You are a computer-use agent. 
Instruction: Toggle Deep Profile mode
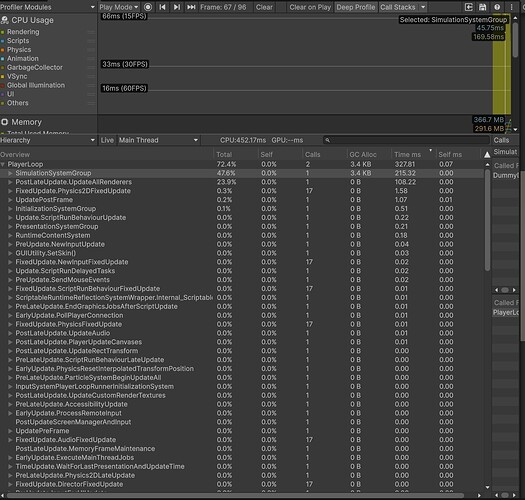click(356, 7)
